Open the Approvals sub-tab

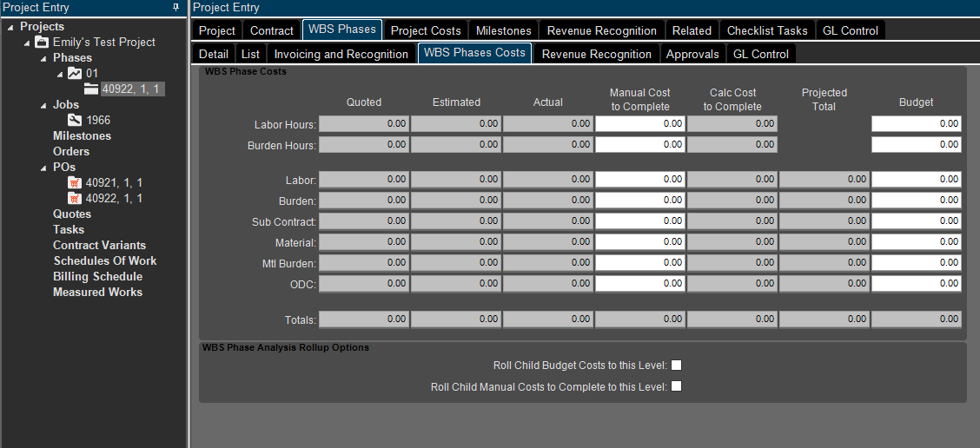[x=692, y=55]
